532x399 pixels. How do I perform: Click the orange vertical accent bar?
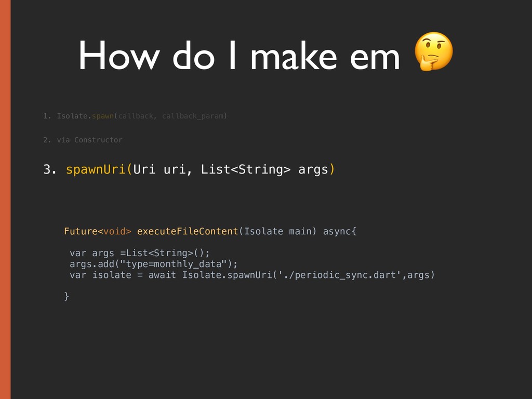pos(5,199)
